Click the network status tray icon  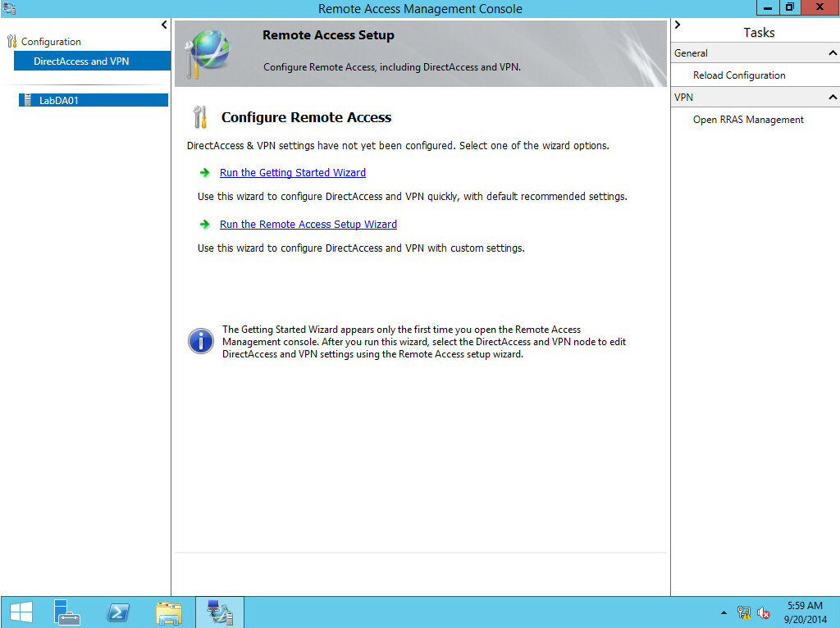[743, 612]
